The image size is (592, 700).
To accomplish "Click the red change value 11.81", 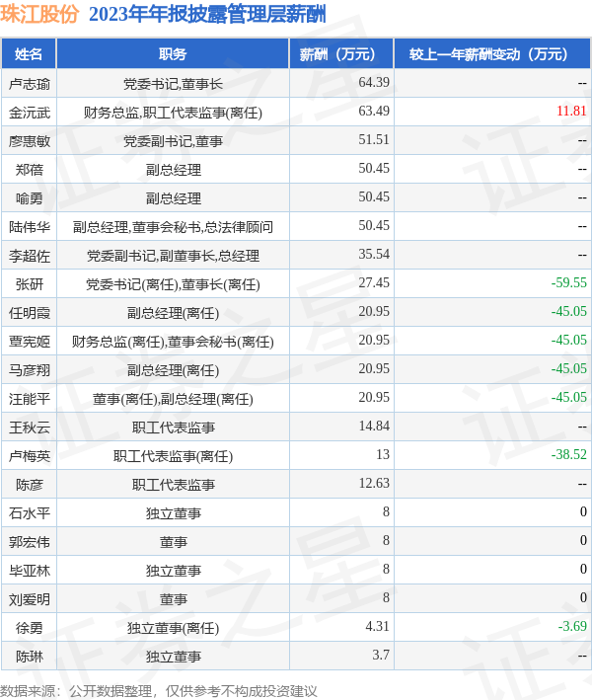I will [x=571, y=111].
